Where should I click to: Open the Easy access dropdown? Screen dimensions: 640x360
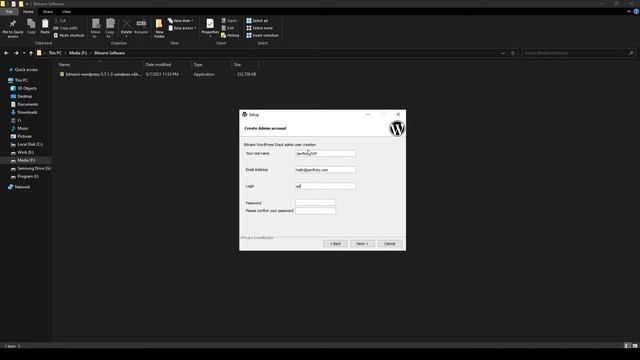coord(182,28)
